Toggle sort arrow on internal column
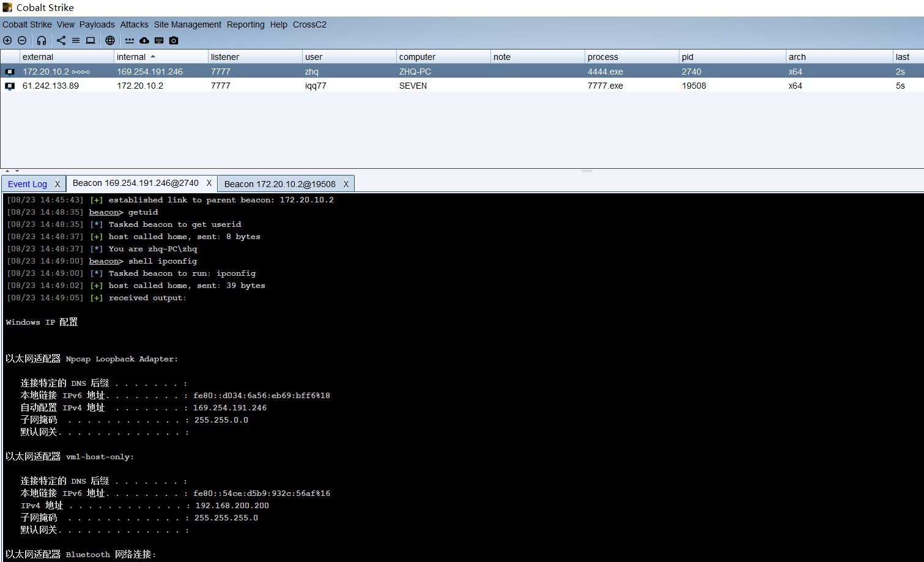Image resolution: width=924 pixels, height=562 pixels. [153, 57]
